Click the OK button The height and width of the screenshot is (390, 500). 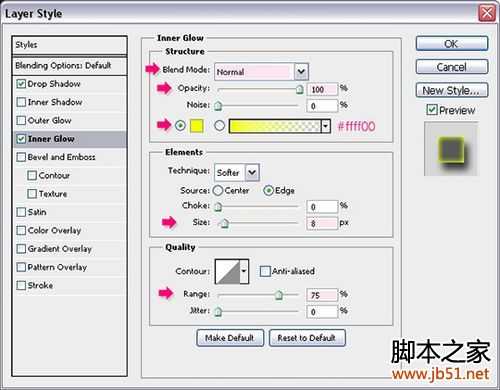click(x=452, y=44)
